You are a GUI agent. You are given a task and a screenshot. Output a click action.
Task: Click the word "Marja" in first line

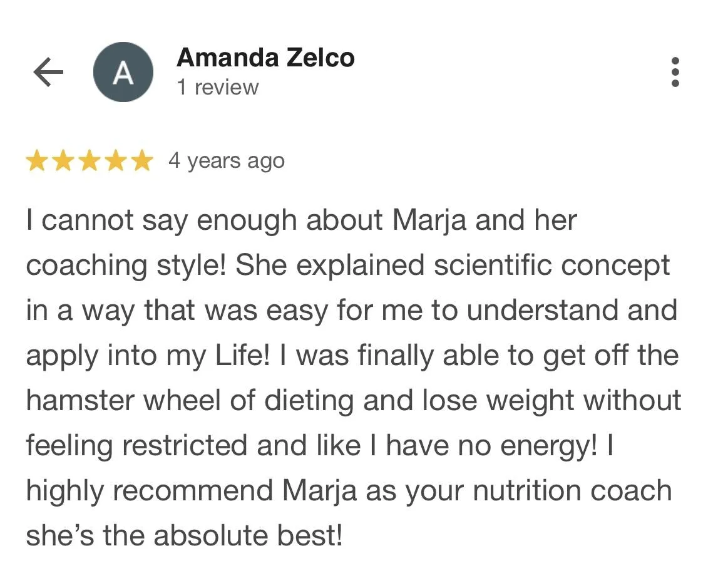point(429,220)
